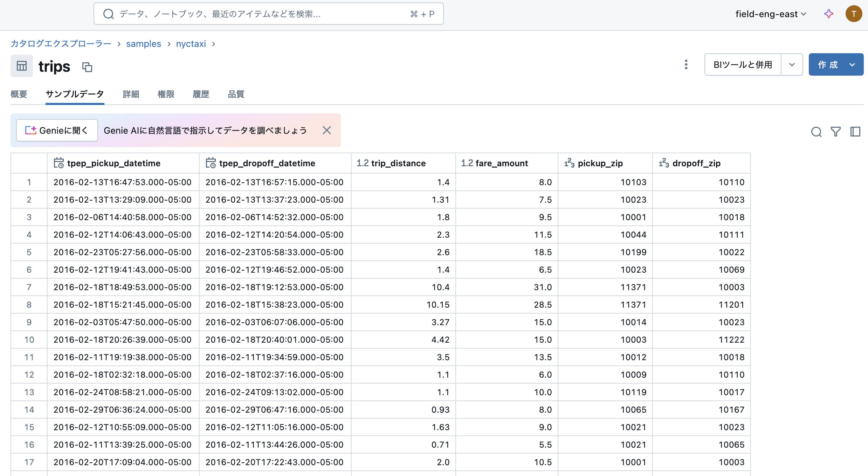The width and height of the screenshot is (868, 476).
Task: Click the numeric type icon on fare_amount column
Action: coord(466,163)
